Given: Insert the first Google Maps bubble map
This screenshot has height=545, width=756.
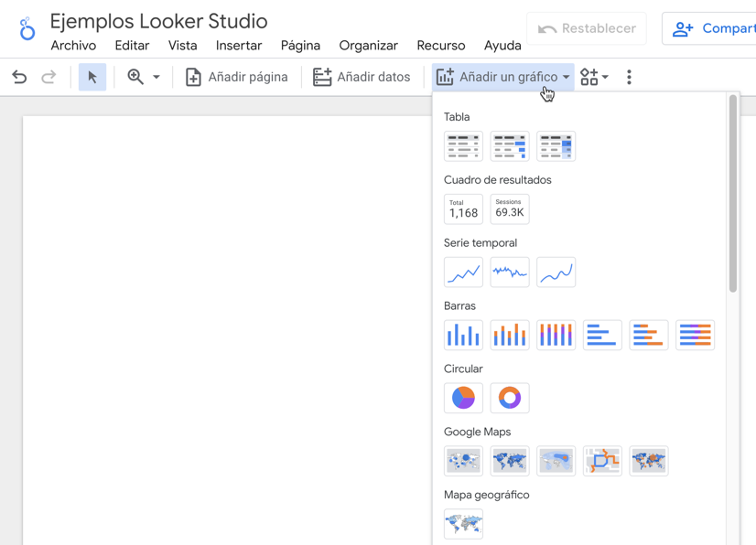Looking at the screenshot, I should [x=463, y=461].
